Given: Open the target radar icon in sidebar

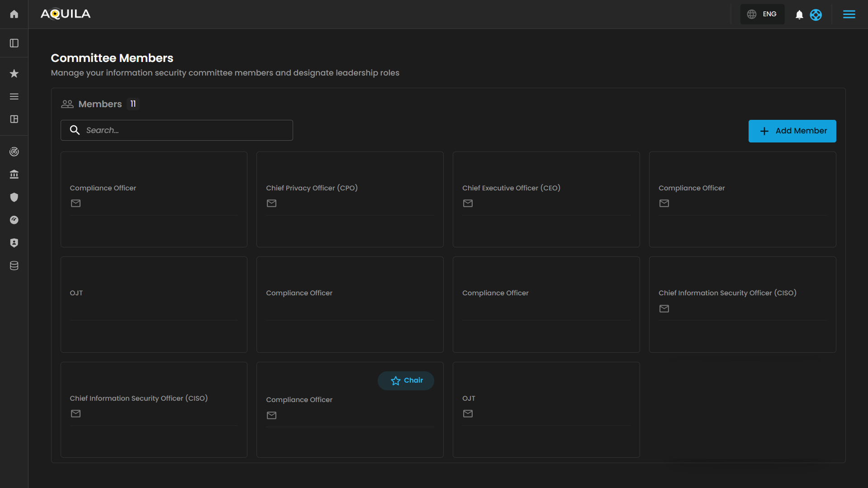Looking at the screenshot, I should (14, 152).
